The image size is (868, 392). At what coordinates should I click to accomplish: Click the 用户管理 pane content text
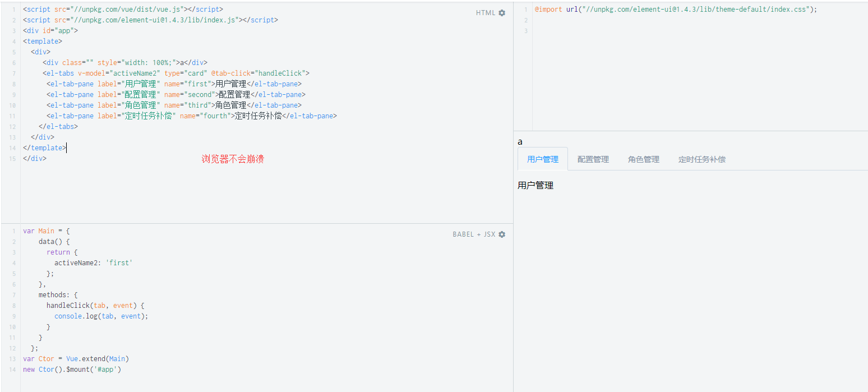(x=535, y=186)
